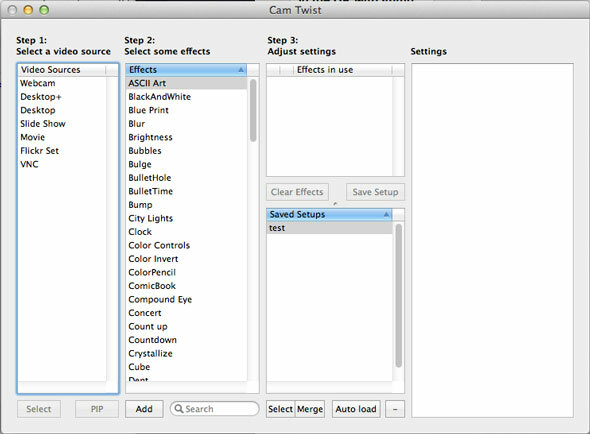Viewport: 590px width, 434px height.
Task: Choose Slide Show video source
Action: 62,124
